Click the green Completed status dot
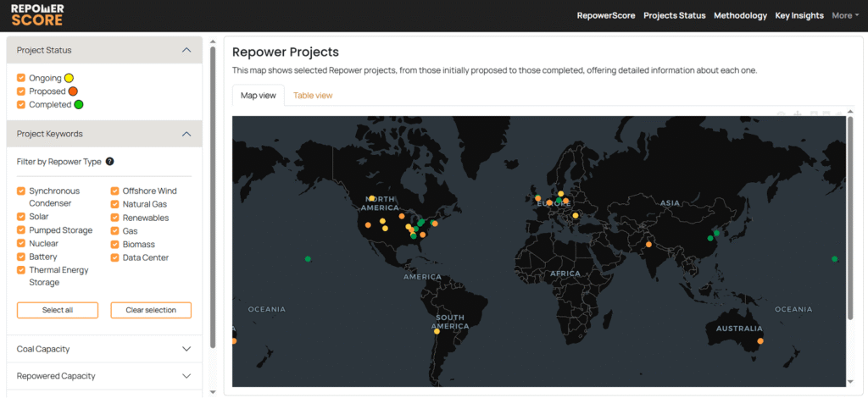868x398 pixels. [78, 105]
